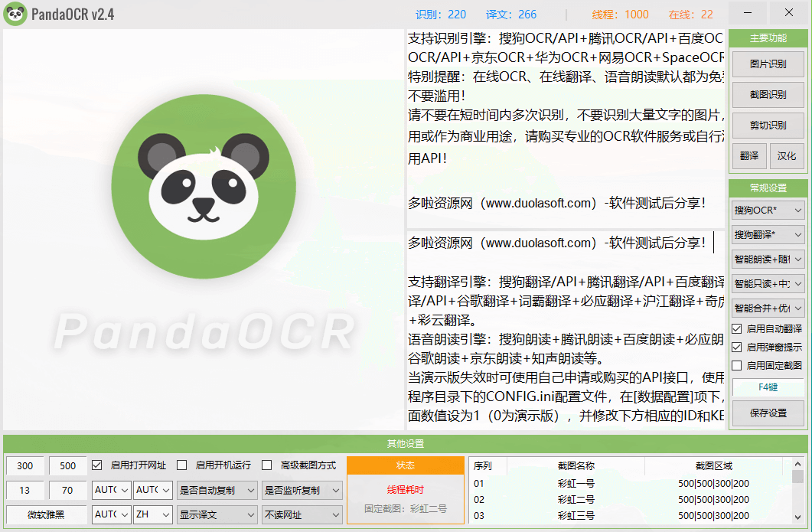This screenshot has width=812, height=532.
Task: Click the 翻译 button
Action: click(x=749, y=156)
